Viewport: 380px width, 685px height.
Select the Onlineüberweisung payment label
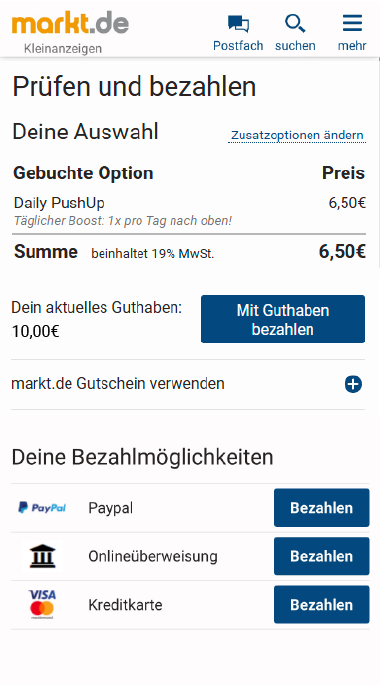point(153,556)
